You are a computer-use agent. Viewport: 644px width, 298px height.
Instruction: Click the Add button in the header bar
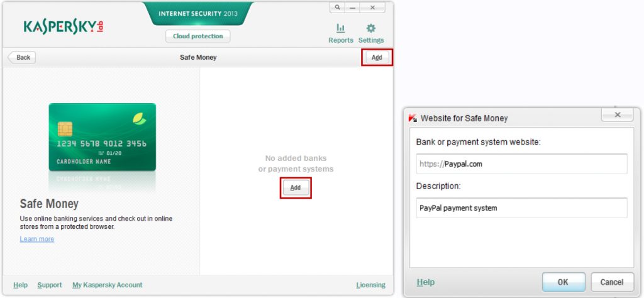coord(377,57)
